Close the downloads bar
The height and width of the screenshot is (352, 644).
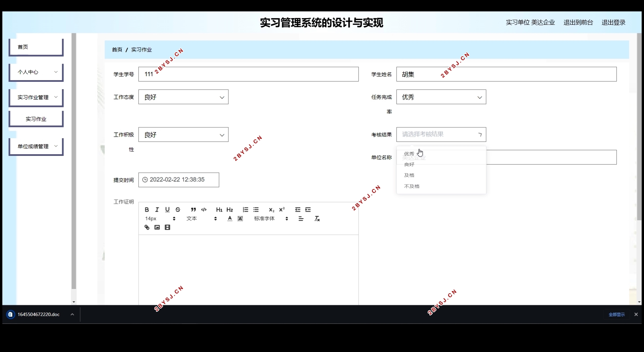click(636, 314)
